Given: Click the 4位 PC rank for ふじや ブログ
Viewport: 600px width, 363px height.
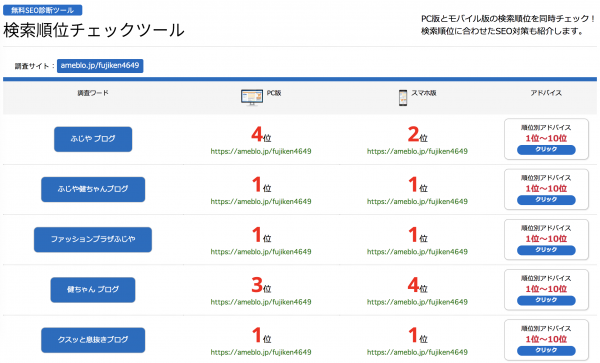Looking at the screenshot, I should (261, 135).
